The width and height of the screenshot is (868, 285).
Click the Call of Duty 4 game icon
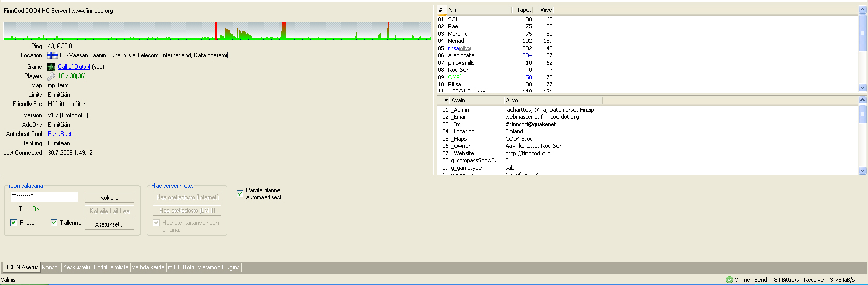51,67
